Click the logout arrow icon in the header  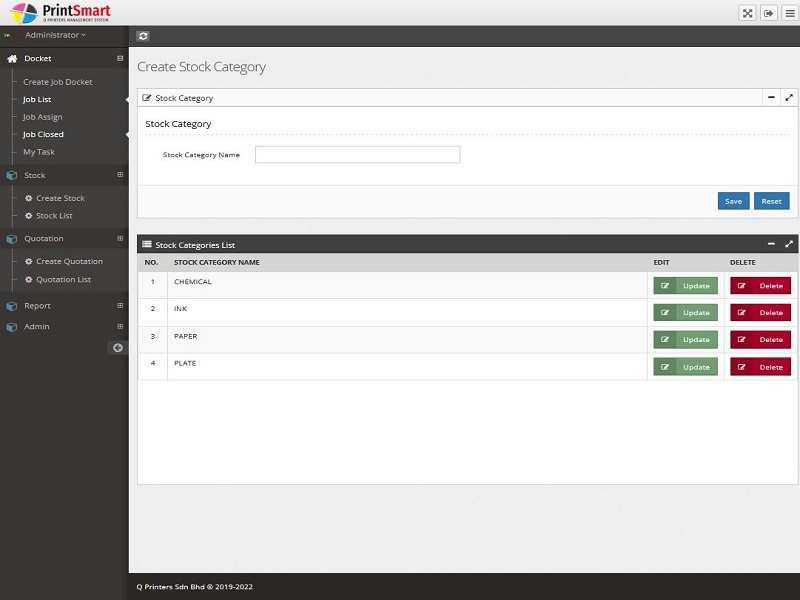tap(769, 13)
